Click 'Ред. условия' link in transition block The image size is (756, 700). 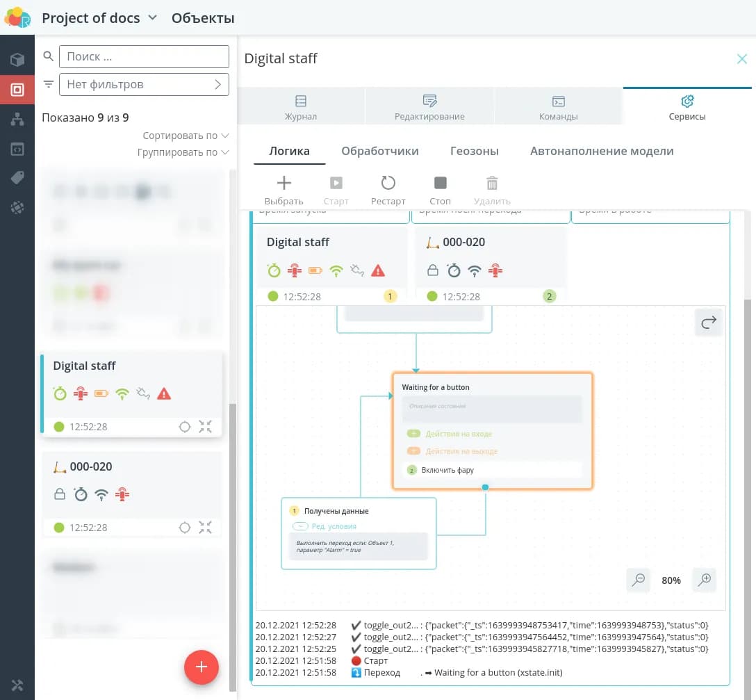coord(334,526)
